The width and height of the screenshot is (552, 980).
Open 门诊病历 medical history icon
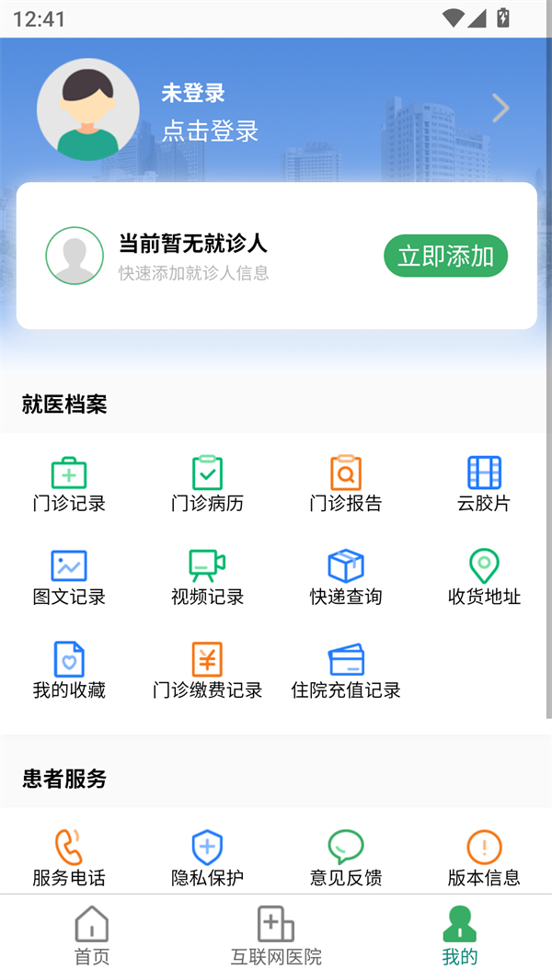click(207, 473)
